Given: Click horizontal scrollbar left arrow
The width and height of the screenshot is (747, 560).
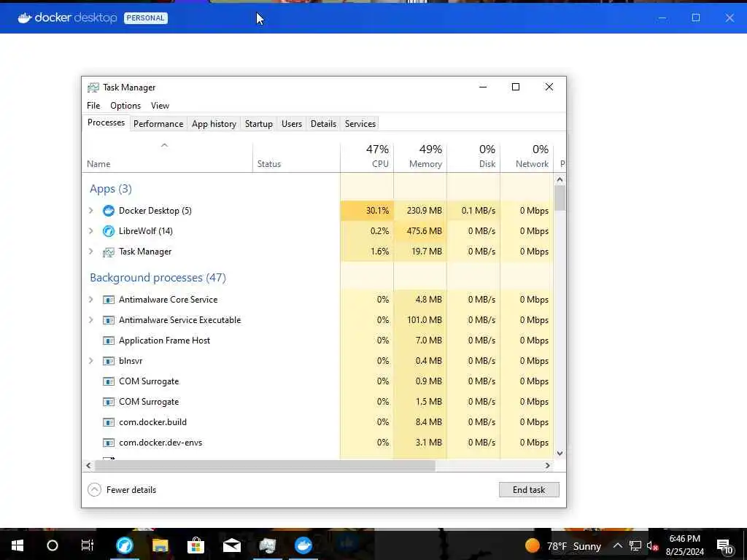Looking at the screenshot, I should [x=88, y=465].
